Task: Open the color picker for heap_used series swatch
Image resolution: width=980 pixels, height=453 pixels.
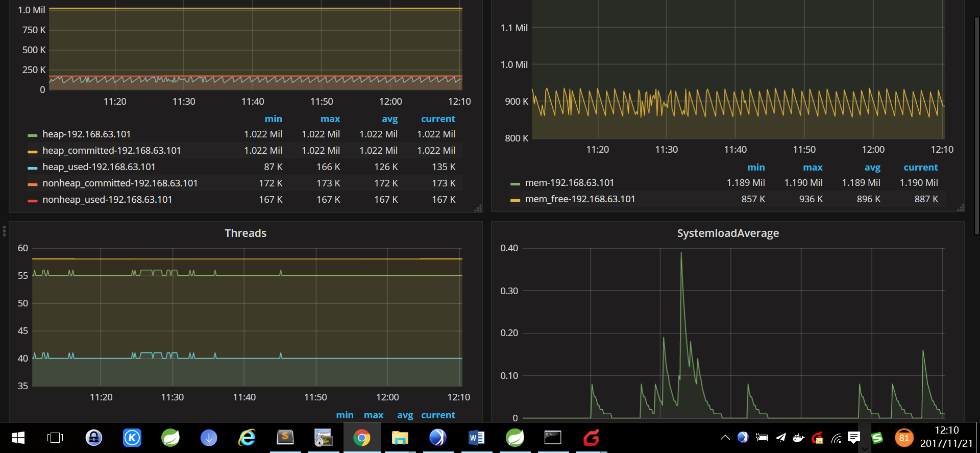Action: (33, 168)
